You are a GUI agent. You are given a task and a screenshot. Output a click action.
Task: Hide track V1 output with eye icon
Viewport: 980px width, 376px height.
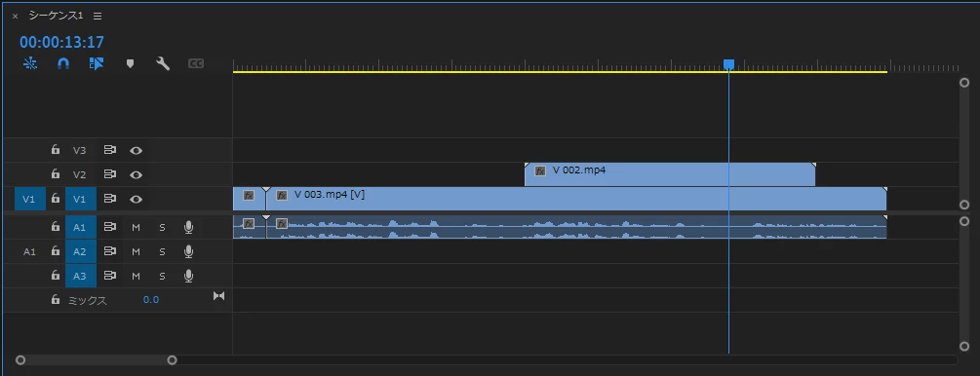(137, 200)
